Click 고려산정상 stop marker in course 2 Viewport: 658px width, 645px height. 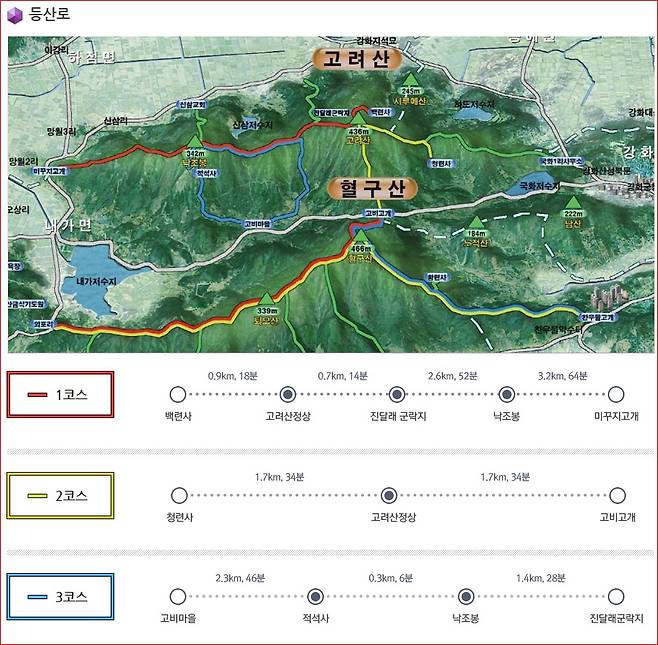(x=389, y=494)
